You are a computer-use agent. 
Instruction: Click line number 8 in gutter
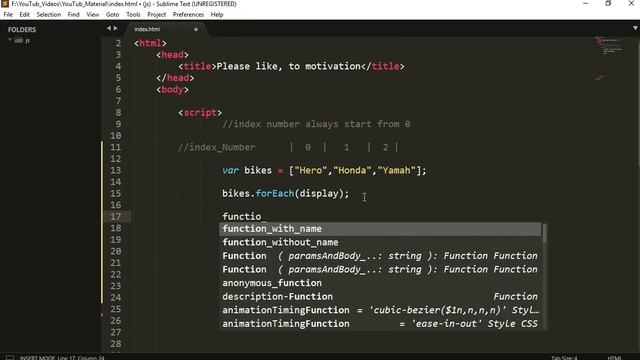click(118, 113)
